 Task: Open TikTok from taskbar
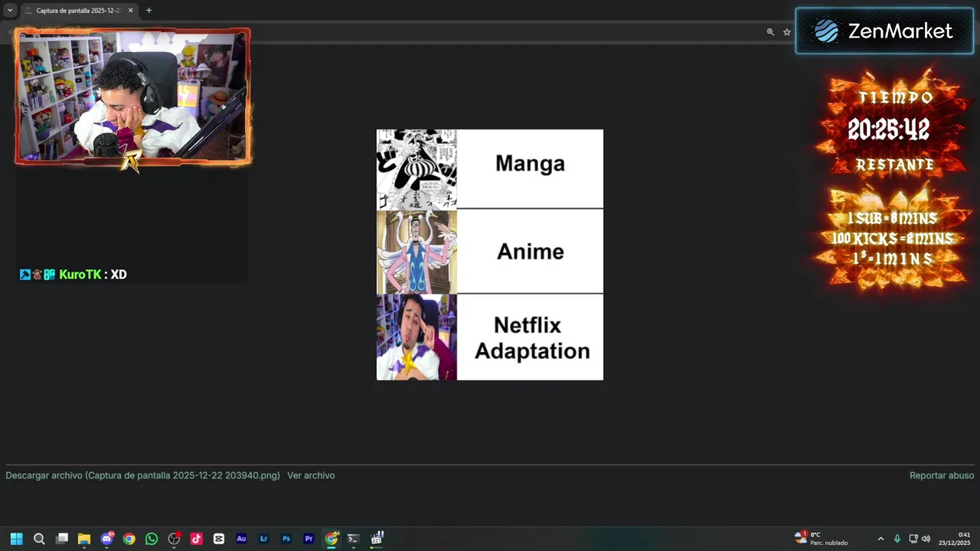[x=197, y=539]
